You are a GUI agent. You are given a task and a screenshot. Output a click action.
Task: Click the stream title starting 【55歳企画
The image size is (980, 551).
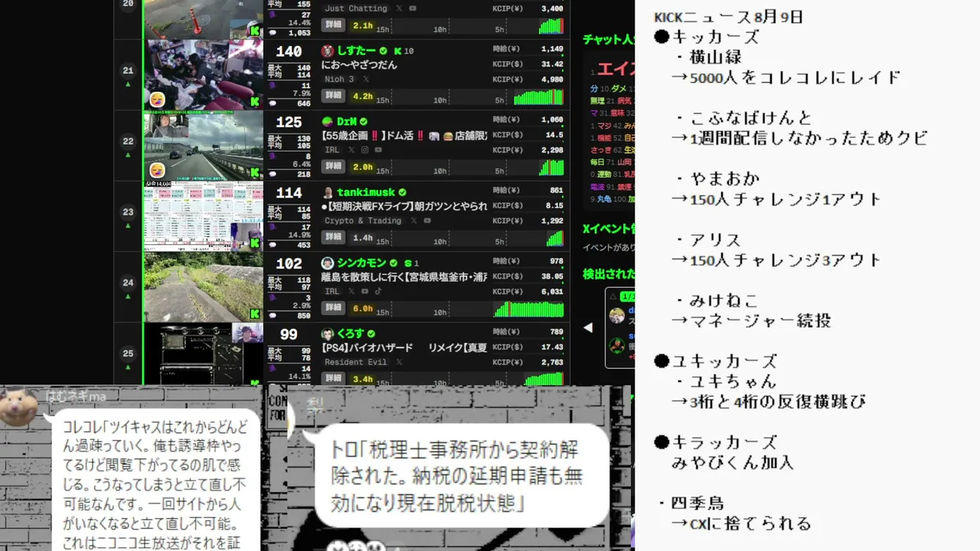(x=404, y=135)
